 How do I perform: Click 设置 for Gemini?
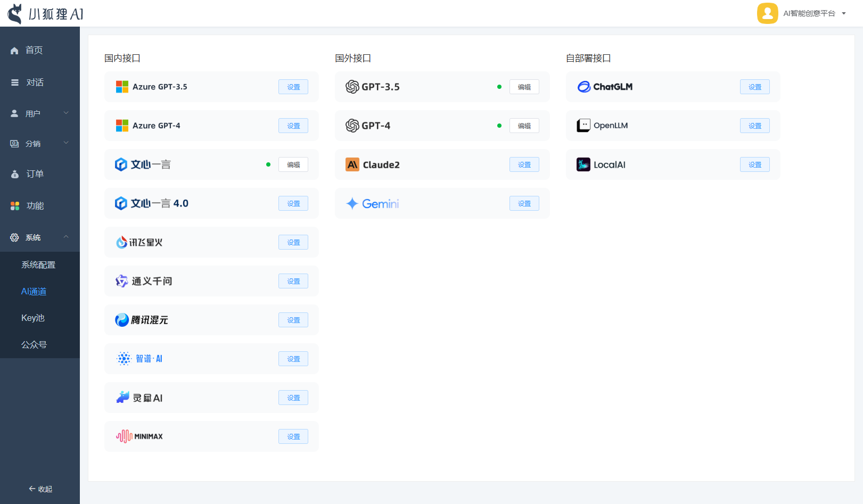524,203
